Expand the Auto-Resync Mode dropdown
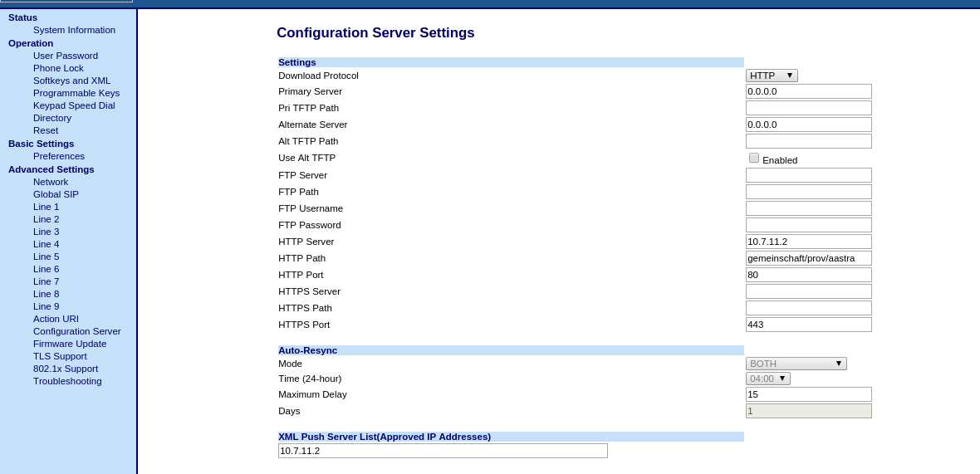Viewport: 980px width, 474px height. coord(796,364)
